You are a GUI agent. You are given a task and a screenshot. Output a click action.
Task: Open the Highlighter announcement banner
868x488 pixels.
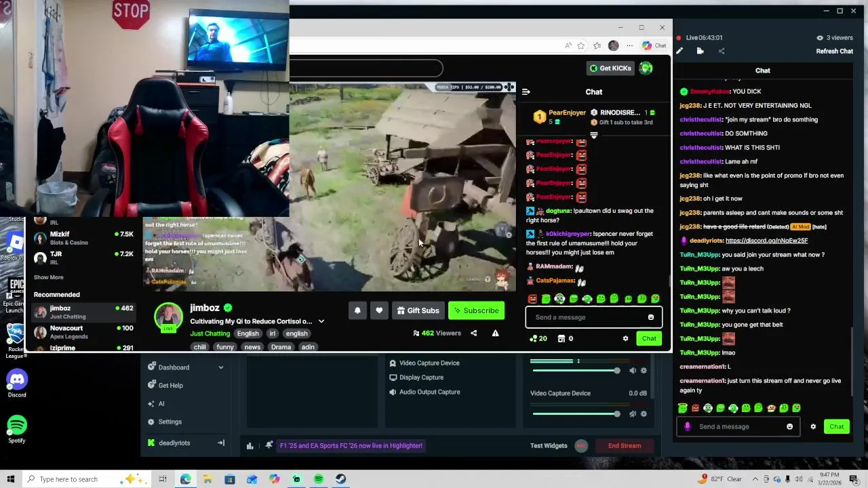click(351, 445)
